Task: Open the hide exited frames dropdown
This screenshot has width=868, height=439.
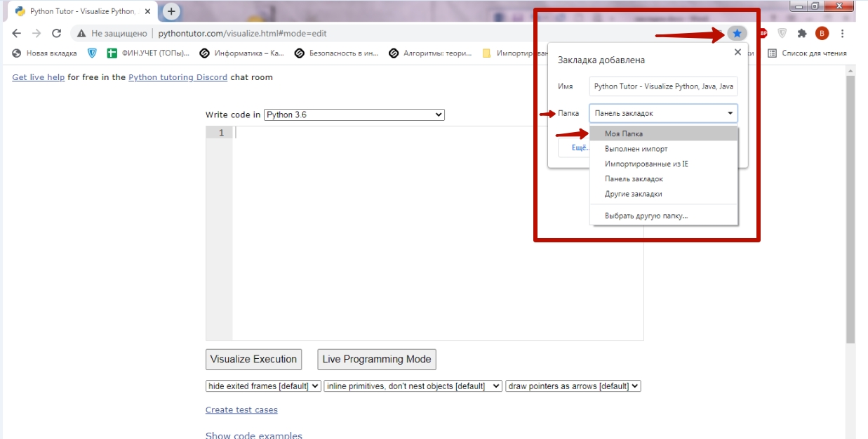Action: [263, 386]
